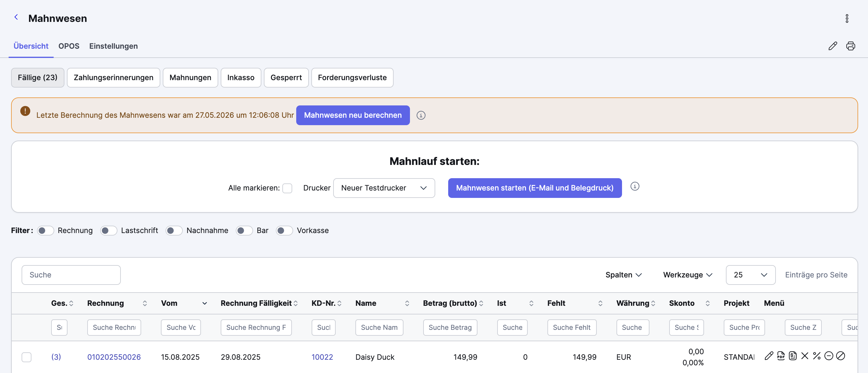
Task: Click Mahnwesen neu berechnen button
Action: click(x=353, y=116)
